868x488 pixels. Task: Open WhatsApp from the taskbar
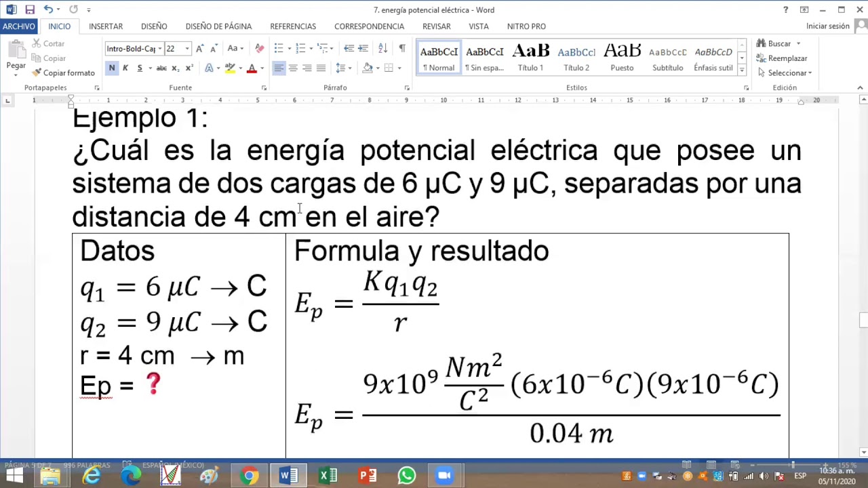(x=407, y=476)
